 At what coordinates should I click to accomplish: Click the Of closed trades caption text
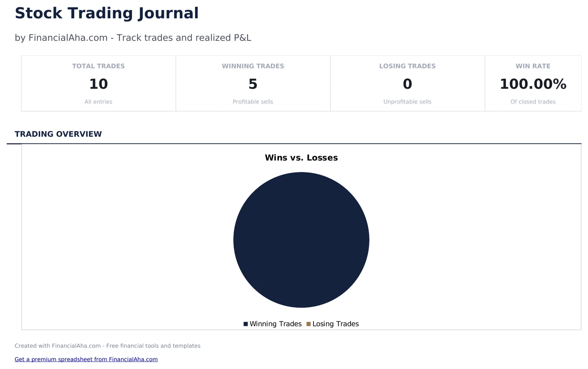(x=533, y=102)
